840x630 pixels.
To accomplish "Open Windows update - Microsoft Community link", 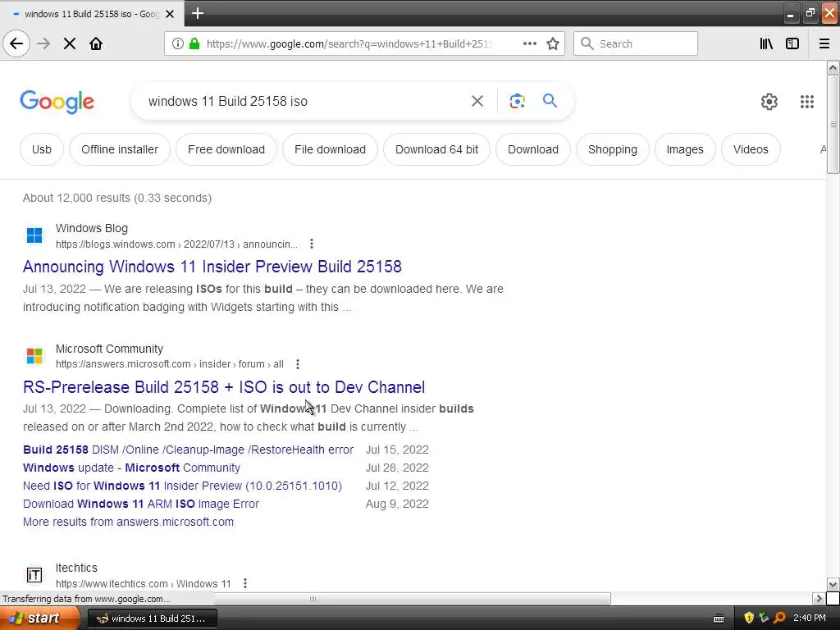I will 131,468.
